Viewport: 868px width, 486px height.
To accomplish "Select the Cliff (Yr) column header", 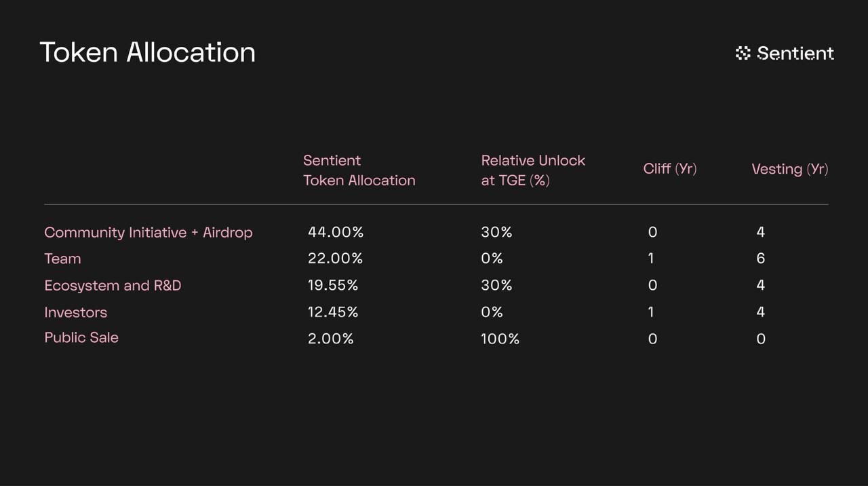I will [669, 169].
